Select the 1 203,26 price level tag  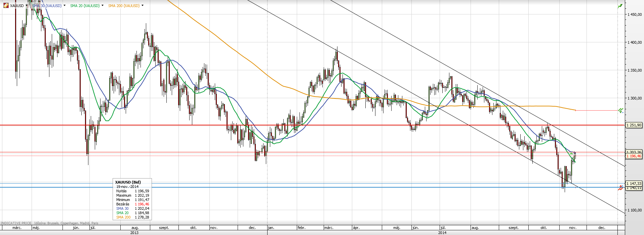(634, 152)
